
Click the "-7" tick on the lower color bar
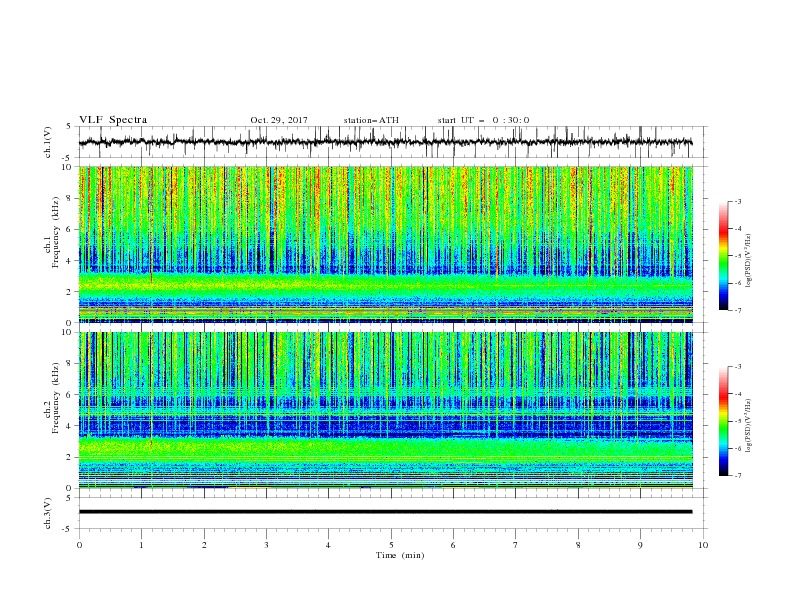coord(738,476)
